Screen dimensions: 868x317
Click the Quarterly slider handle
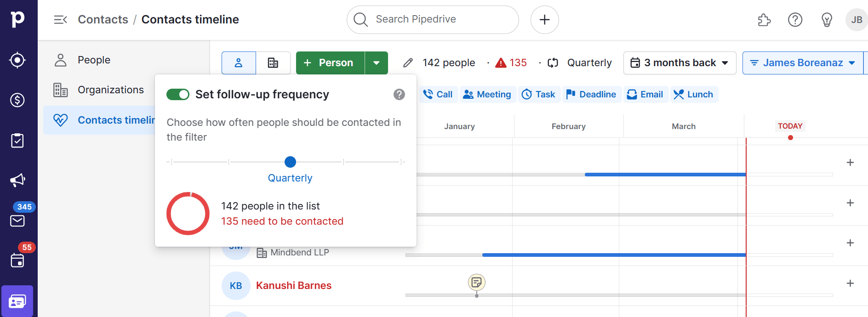coord(290,162)
